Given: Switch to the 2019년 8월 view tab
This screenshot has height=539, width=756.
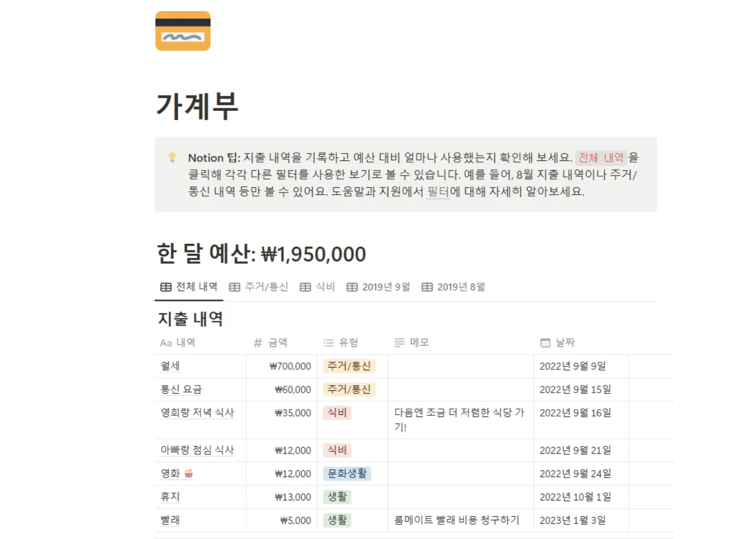Looking at the screenshot, I should (454, 286).
